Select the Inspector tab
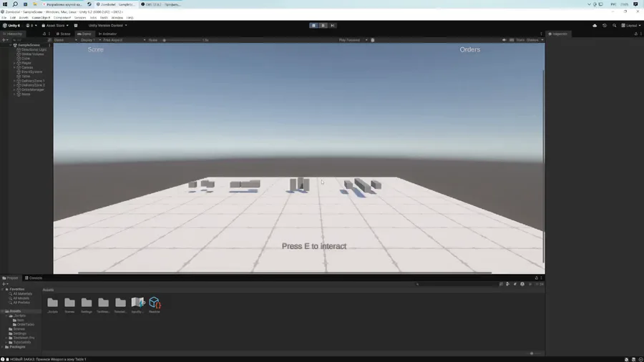 [x=557, y=34]
